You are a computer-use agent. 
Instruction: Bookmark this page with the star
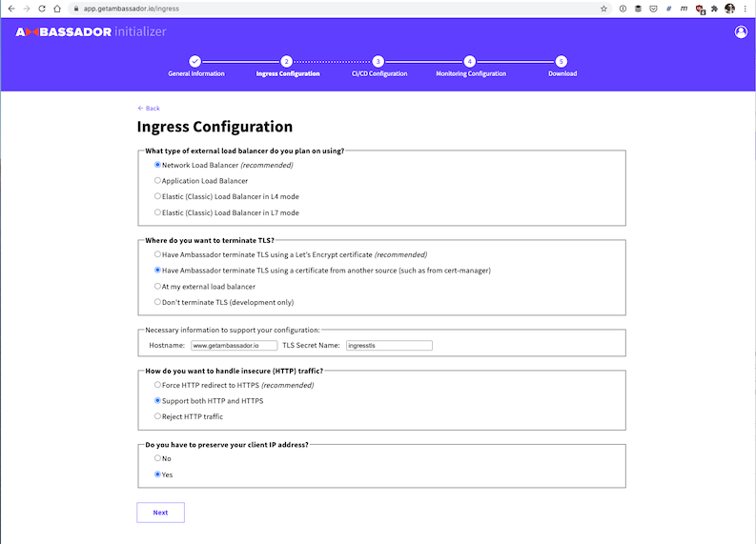603,8
